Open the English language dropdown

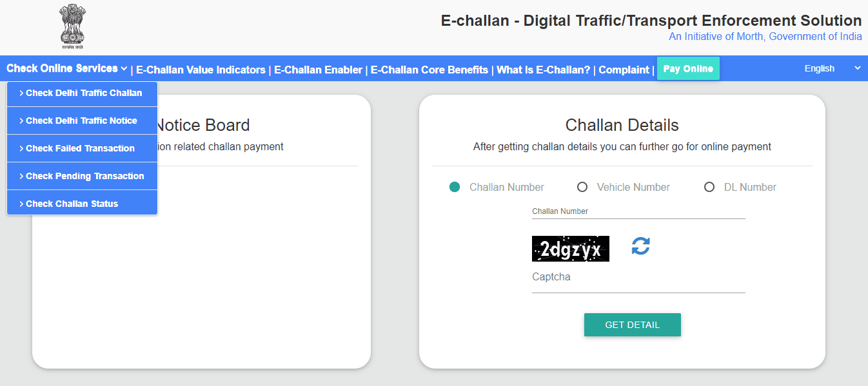click(831, 68)
